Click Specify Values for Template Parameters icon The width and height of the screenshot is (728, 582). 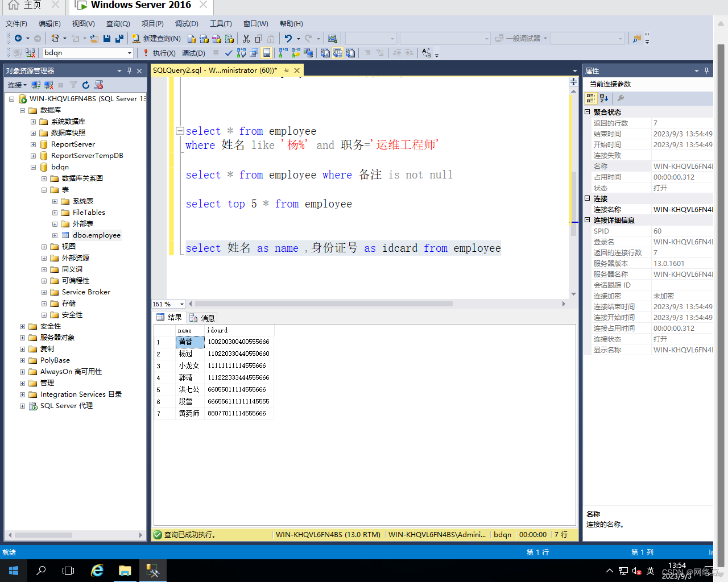(x=427, y=53)
